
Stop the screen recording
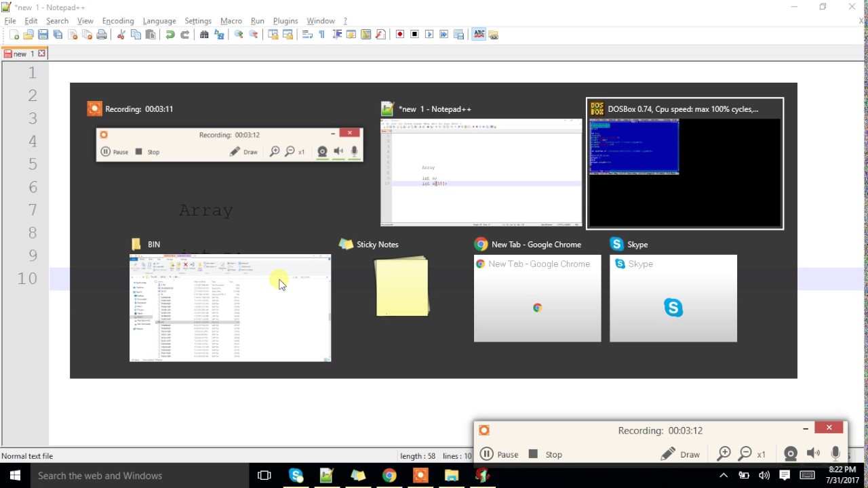545,454
